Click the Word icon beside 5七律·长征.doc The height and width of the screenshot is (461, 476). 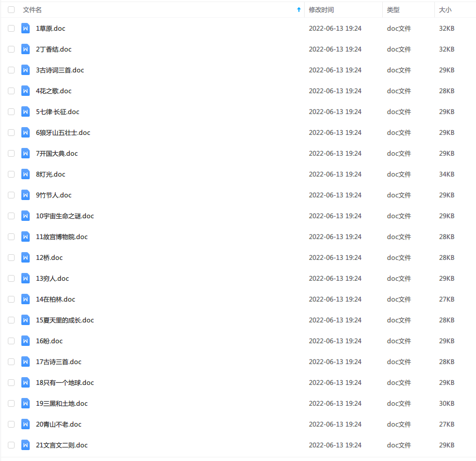25,111
